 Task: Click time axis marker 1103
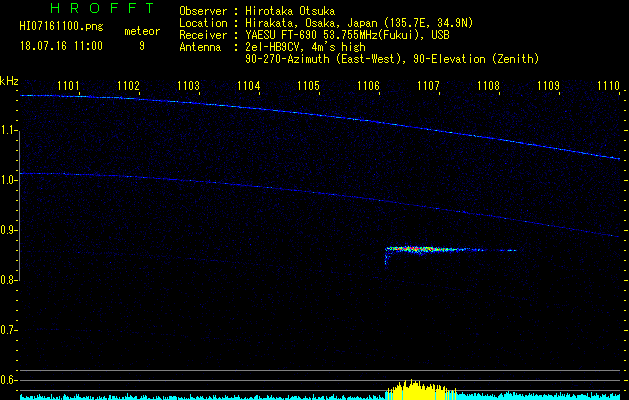189,86
